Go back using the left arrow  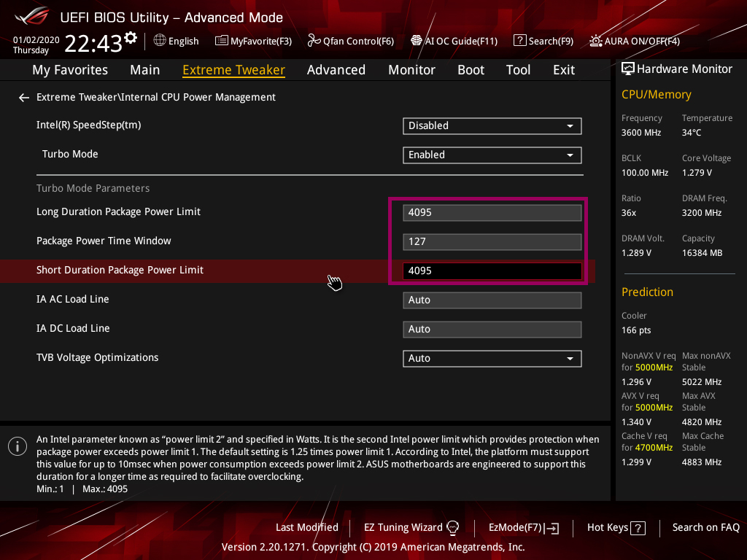coord(24,98)
